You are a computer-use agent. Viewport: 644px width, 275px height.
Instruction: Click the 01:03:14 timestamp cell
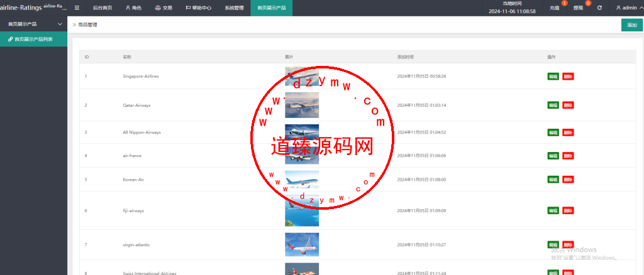pos(421,105)
